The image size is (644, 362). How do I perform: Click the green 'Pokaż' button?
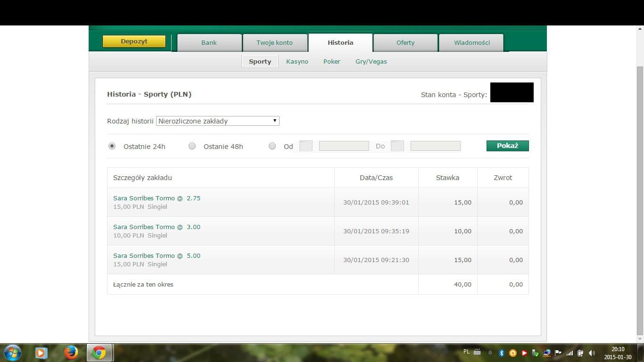coord(507,146)
